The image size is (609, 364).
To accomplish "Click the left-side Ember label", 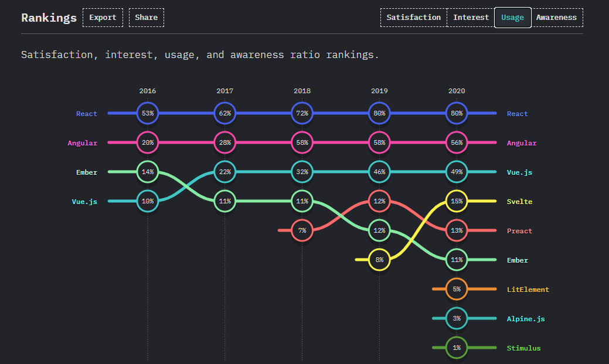I will coord(87,172).
